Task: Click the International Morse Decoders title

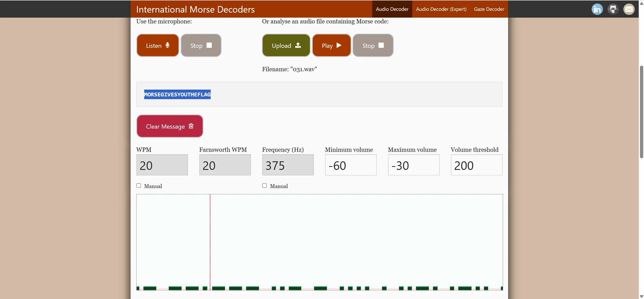Action: (x=195, y=9)
